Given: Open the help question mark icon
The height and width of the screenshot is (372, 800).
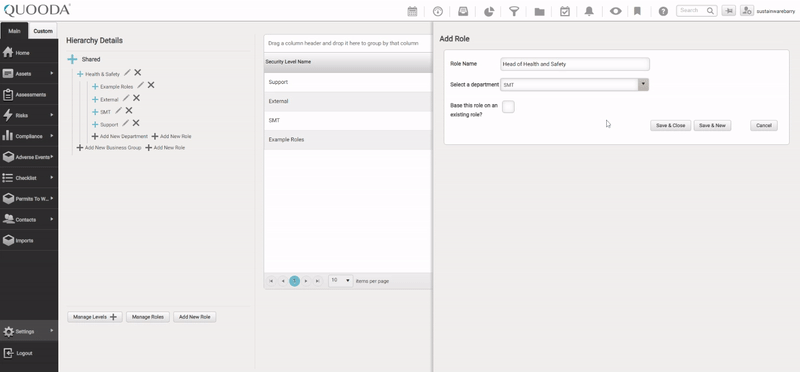Looking at the screenshot, I should 663,11.
